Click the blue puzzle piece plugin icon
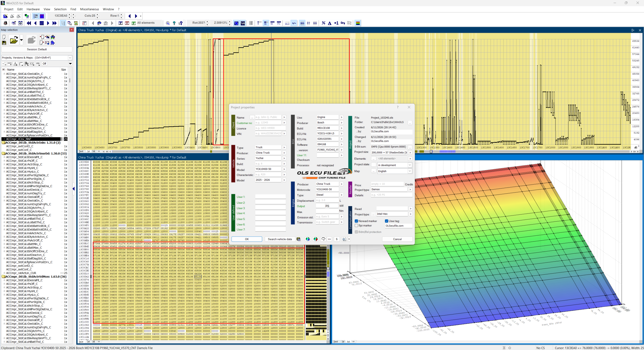644x350 pixels. 53,43
